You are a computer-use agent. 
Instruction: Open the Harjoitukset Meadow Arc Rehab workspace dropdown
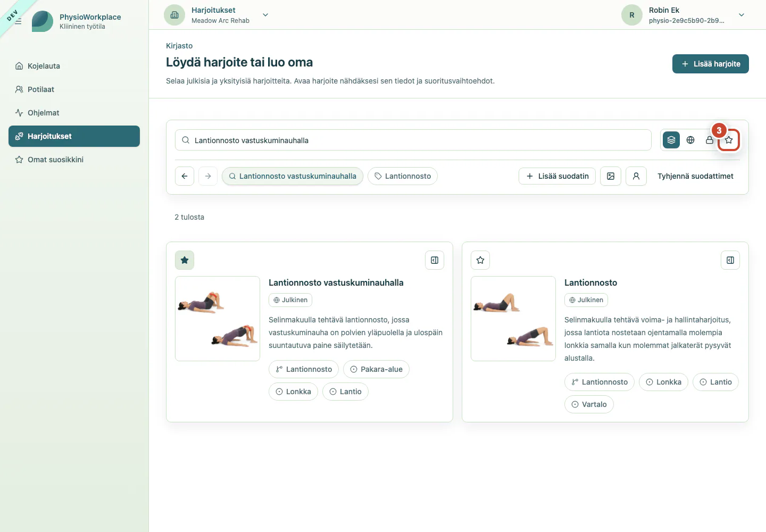click(x=217, y=15)
